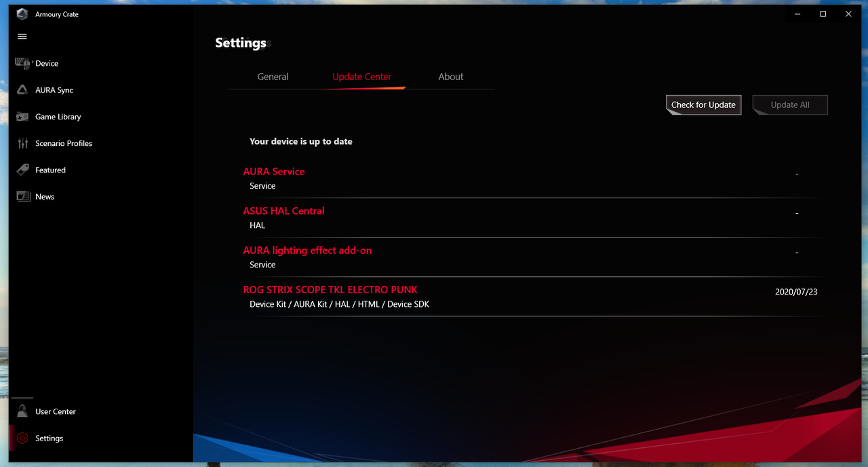The image size is (868, 467).
Task: Open AURA Sync from sidebar
Action: tap(54, 90)
